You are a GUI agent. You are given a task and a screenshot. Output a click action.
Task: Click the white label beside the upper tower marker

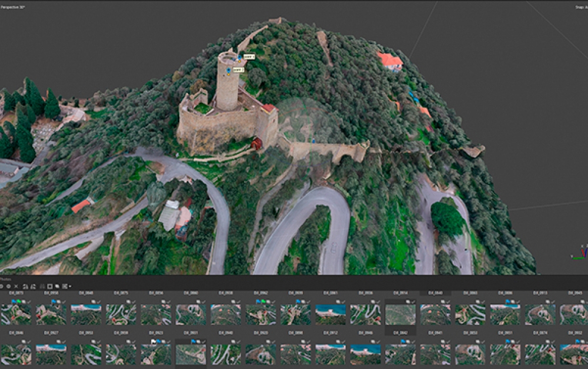click(249, 56)
